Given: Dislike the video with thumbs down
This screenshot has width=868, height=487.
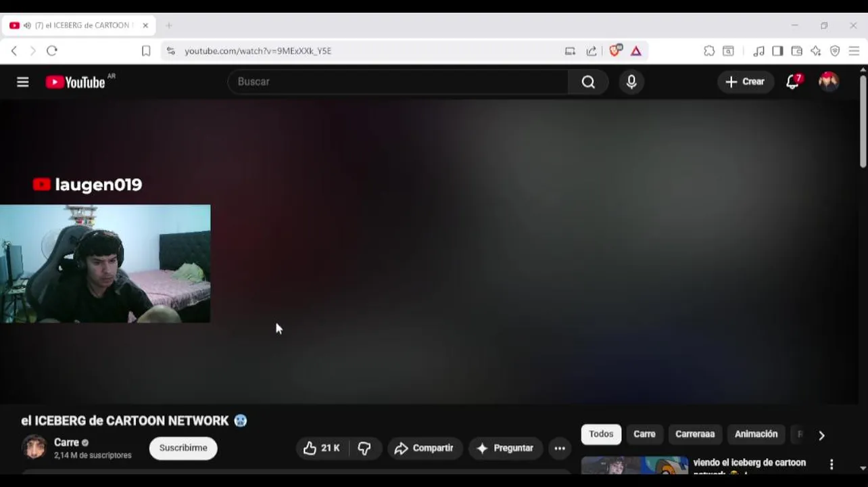Looking at the screenshot, I should (365, 448).
